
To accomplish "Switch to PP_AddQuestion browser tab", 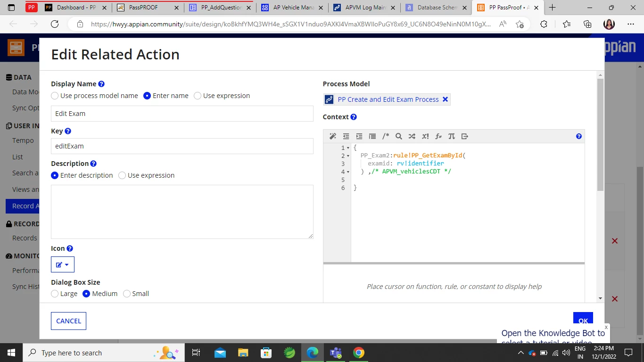I will (221, 8).
